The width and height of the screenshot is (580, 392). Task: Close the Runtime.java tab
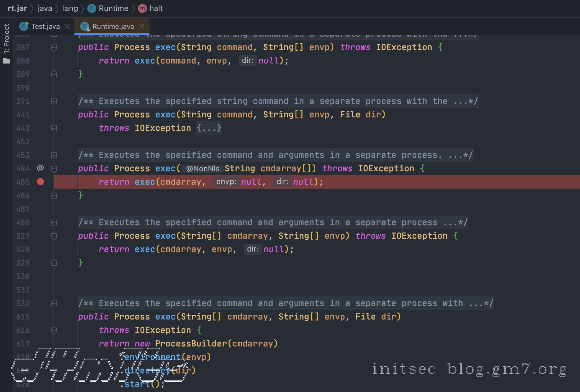(x=142, y=26)
